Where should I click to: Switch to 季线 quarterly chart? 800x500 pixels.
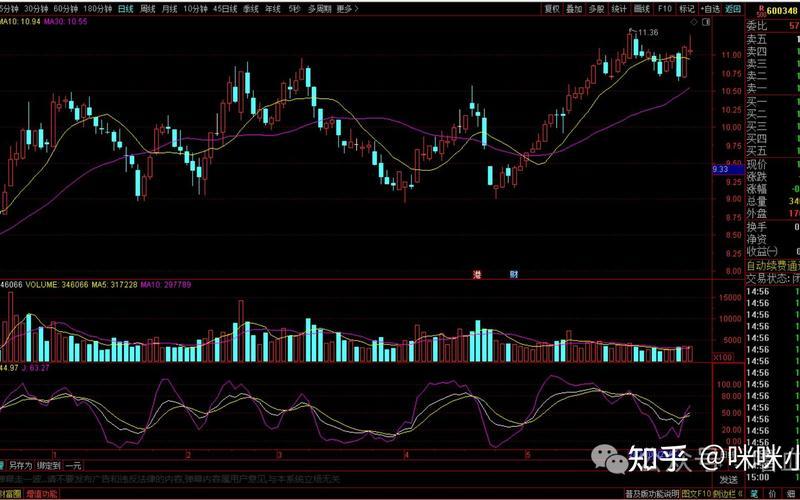251,9
